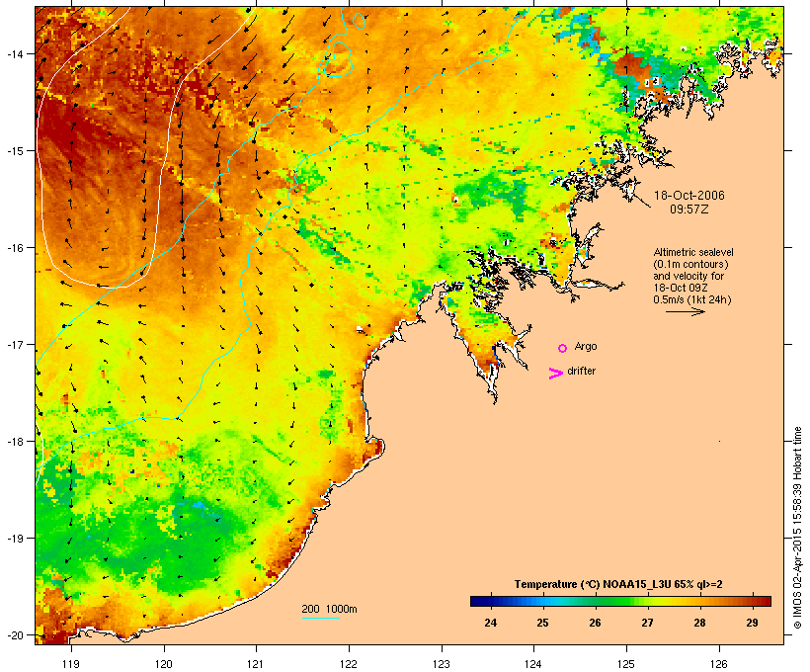Click the color bar tick label 26

595,623
